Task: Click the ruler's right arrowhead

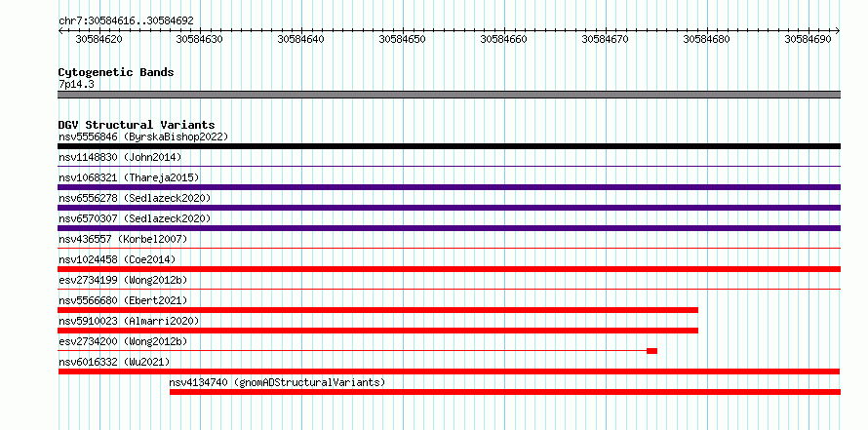Action: click(838, 30)
